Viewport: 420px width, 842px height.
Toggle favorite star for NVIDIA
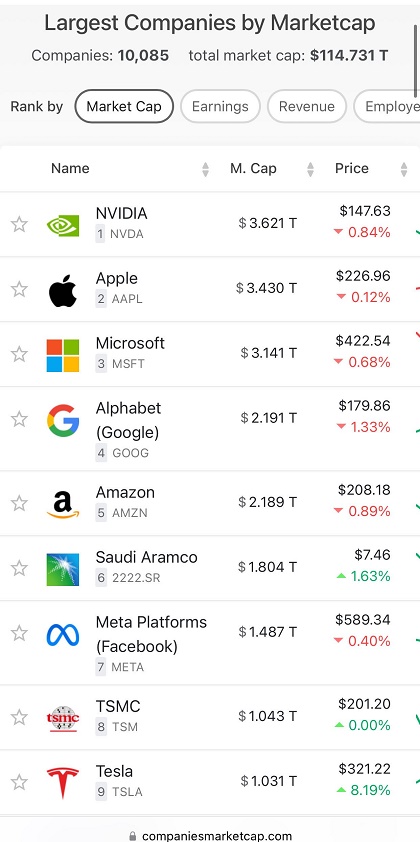pyautogui.click(x=19, y=224)
